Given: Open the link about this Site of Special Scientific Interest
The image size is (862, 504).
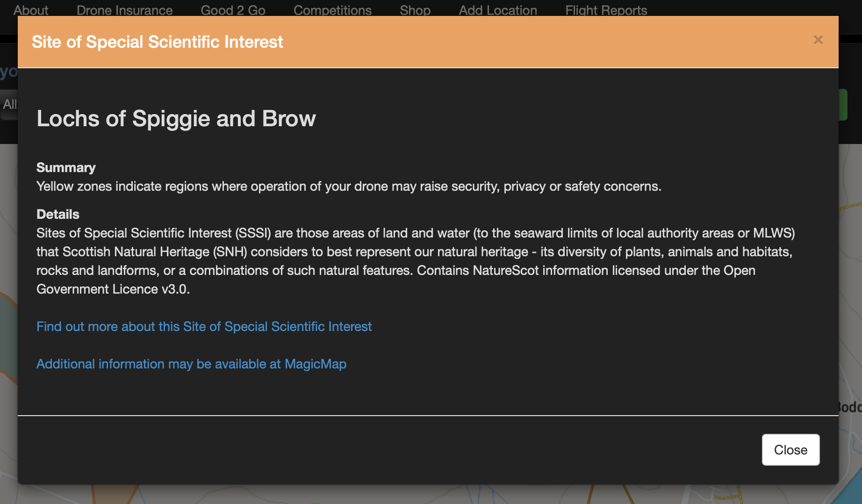Looking at the screenshot, I should click(204, 326).
